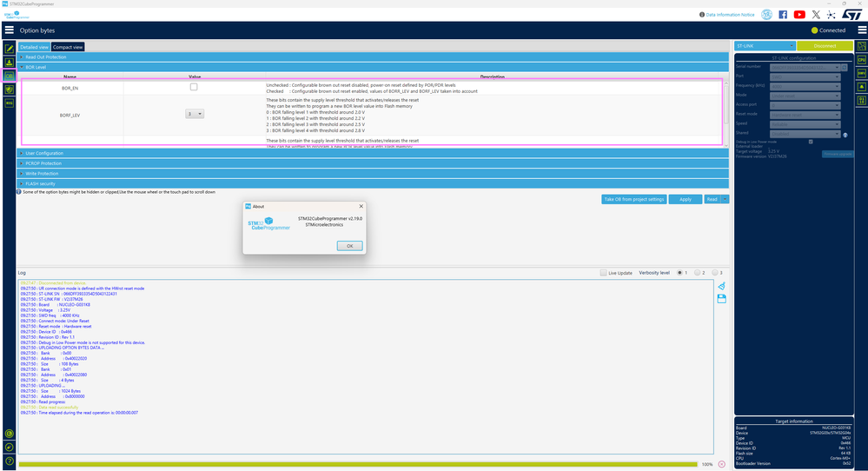Click Take OB from project settings

point(633,199)
